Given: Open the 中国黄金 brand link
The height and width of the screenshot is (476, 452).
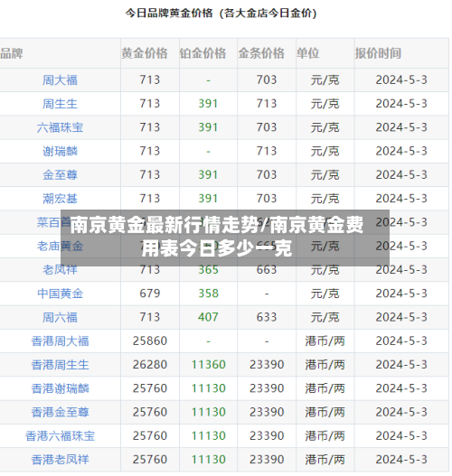Looking at the screenshot, I should (60, 294).
